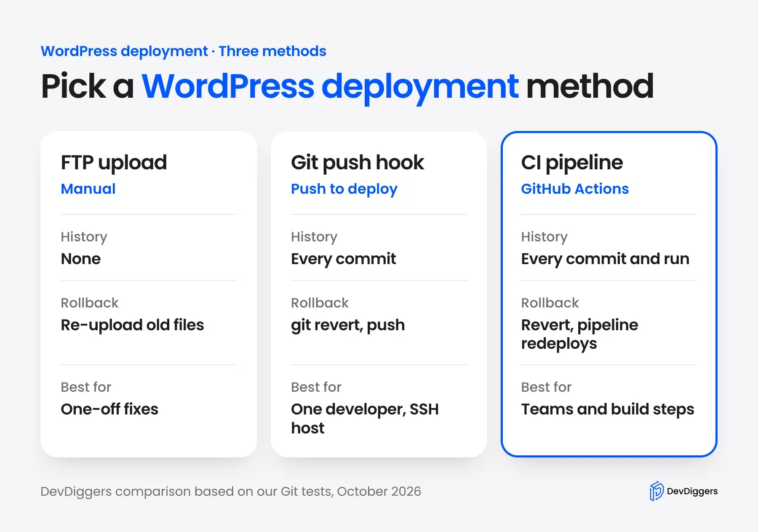Click Rollback label in Git push hook card

[x=320, y=303]
